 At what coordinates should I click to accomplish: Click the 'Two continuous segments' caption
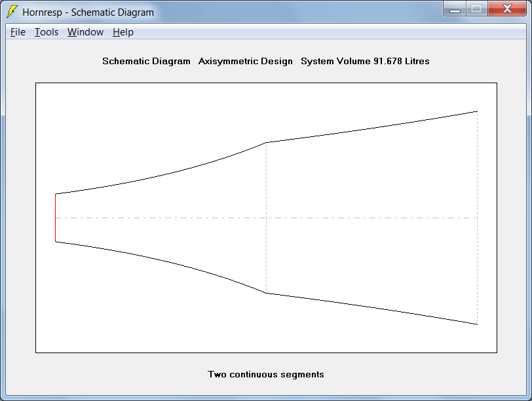click(x=266, y=374)
